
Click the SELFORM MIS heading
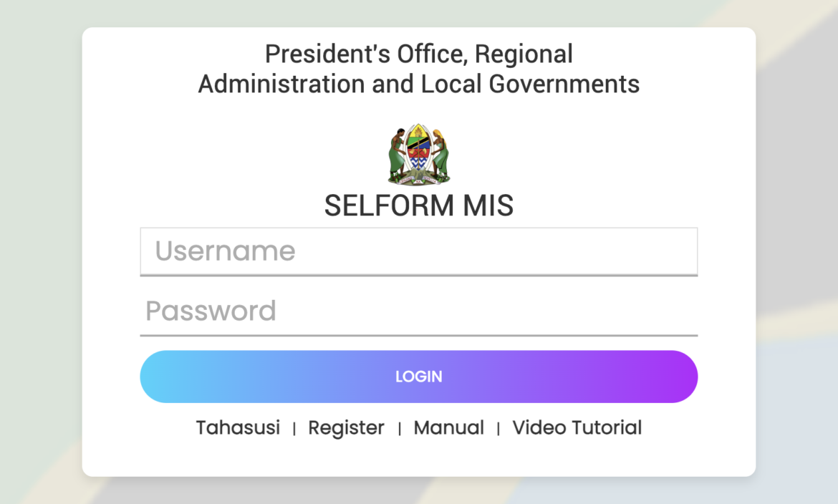419,206
